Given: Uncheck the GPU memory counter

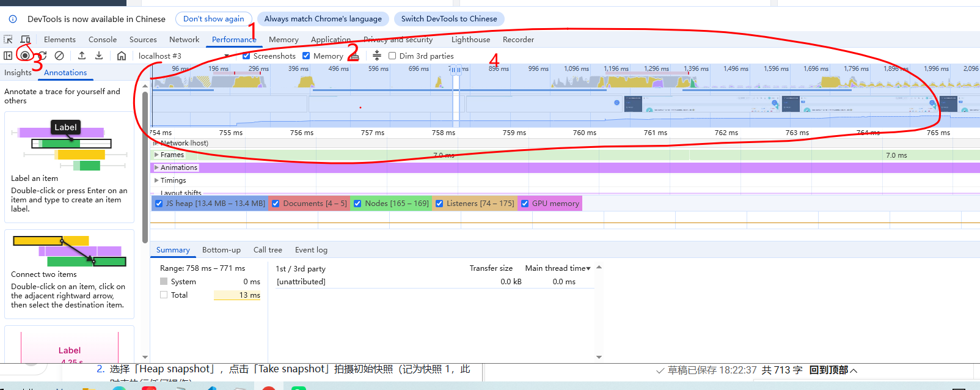Looking at the screenshot, I should (525, 204).
